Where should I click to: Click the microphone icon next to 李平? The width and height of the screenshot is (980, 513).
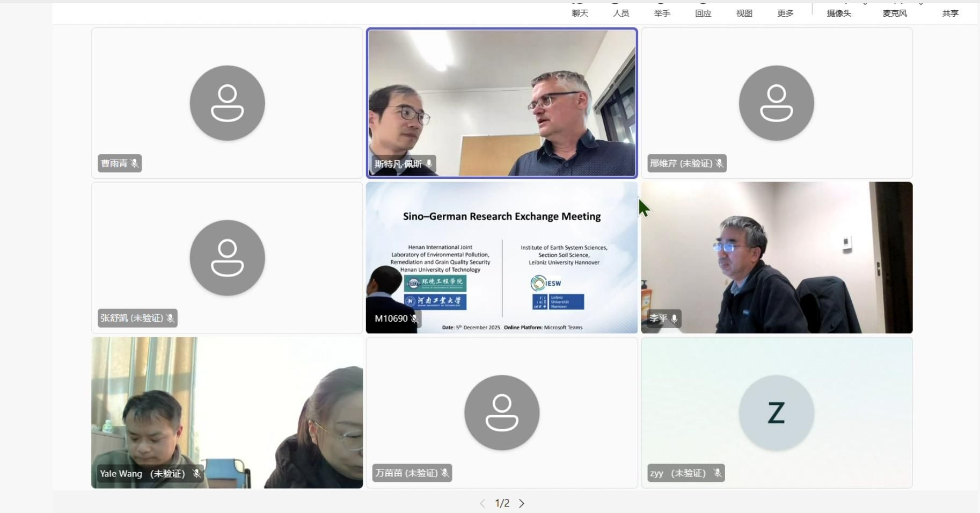tap(674, 319)
